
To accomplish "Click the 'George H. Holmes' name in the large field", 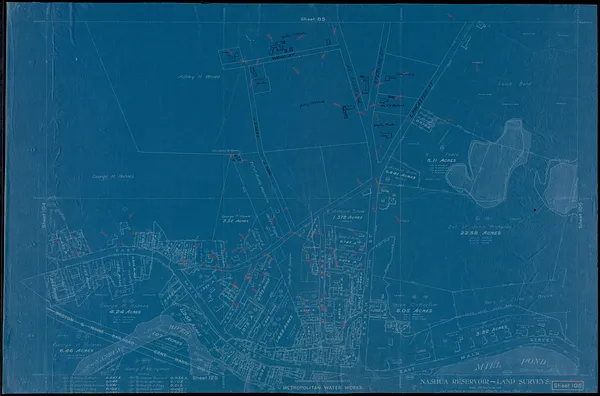I will pos(113,177).
